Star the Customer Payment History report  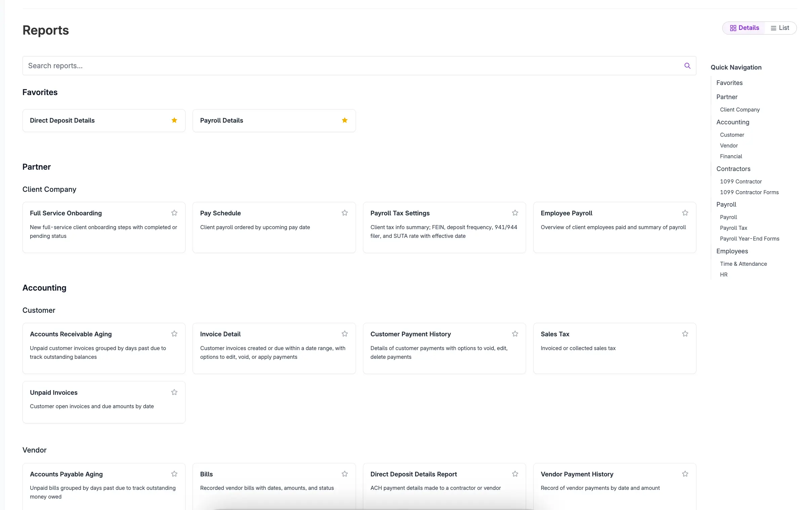tap(515, 334)
